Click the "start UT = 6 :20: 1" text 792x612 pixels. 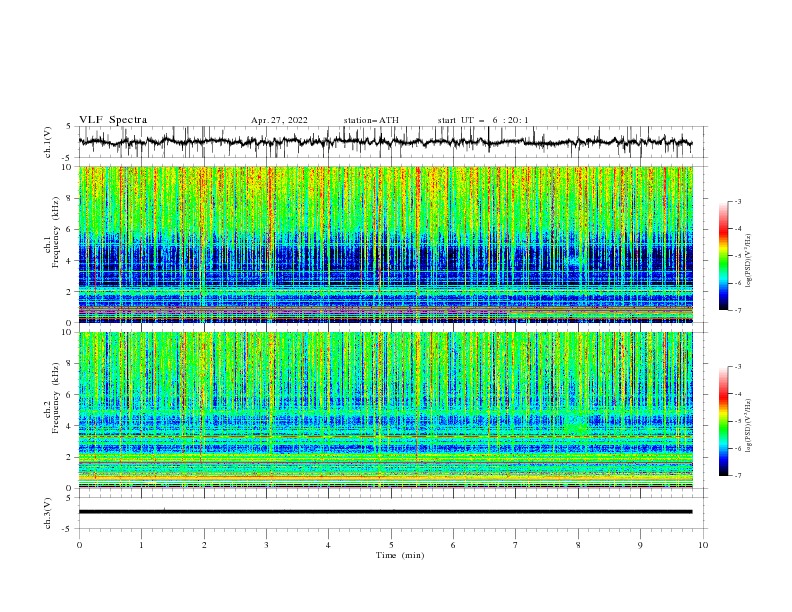tap(483, 120)
